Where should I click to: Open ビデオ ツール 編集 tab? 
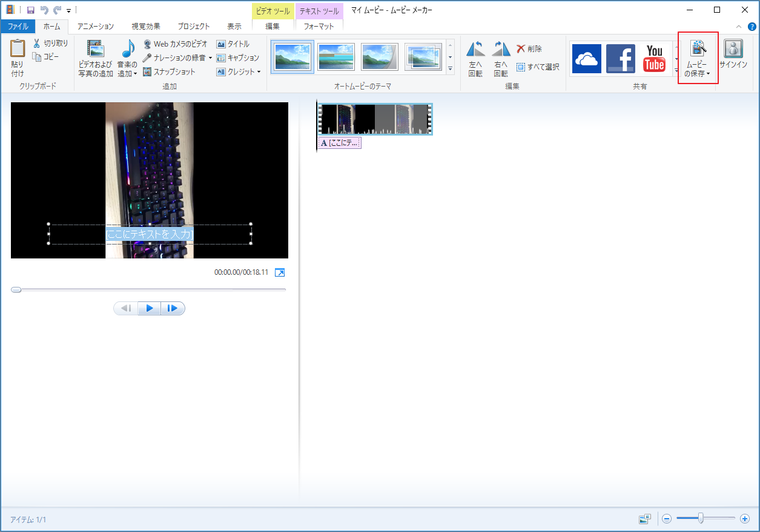click(273, 27)
